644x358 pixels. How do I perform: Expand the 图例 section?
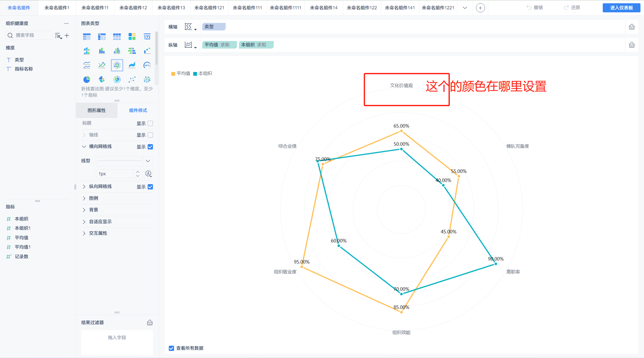pos(84,198)
